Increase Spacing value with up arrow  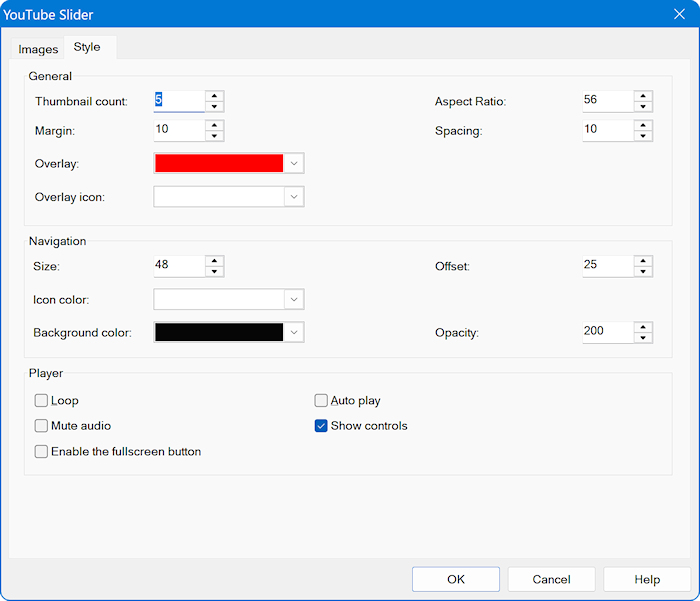[x=643, y=125]
